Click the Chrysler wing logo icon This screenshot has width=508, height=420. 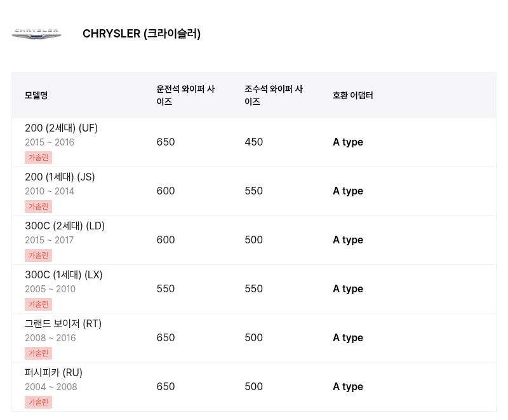(36, 34)
